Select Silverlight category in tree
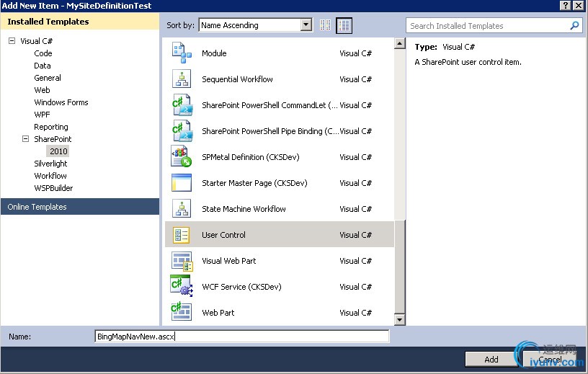Viewport: 588px width, 374px height. pos(50,164)
